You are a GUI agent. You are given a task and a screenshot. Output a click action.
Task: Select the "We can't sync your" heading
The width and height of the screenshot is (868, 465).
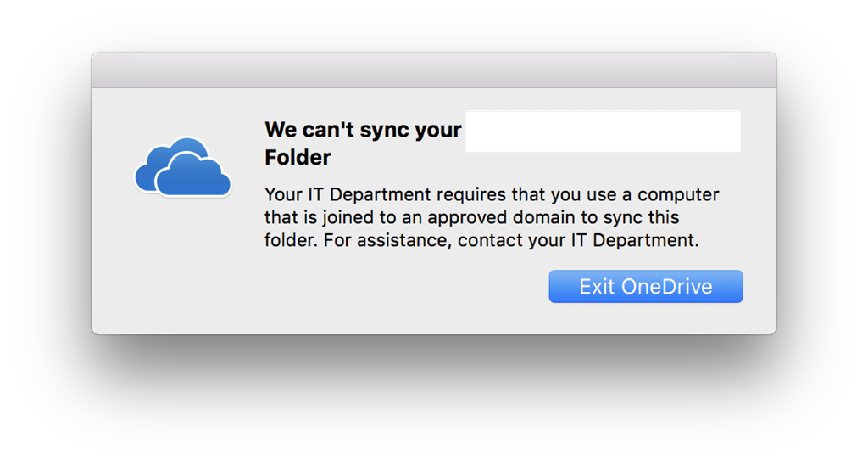[x=363, y=130]
